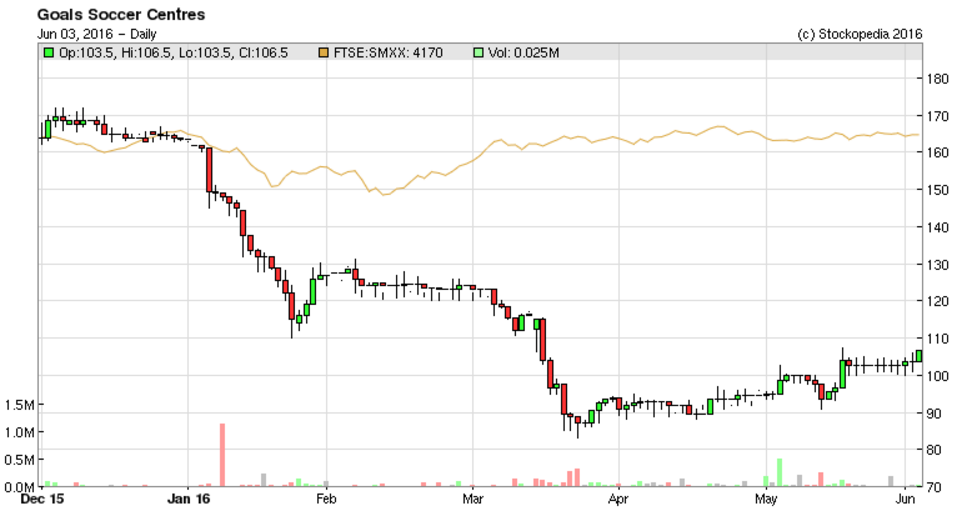This screenshot has height=517, width=968.
Task: Click the "Jun" x-axis label
Action: click(x=905, y=499)
